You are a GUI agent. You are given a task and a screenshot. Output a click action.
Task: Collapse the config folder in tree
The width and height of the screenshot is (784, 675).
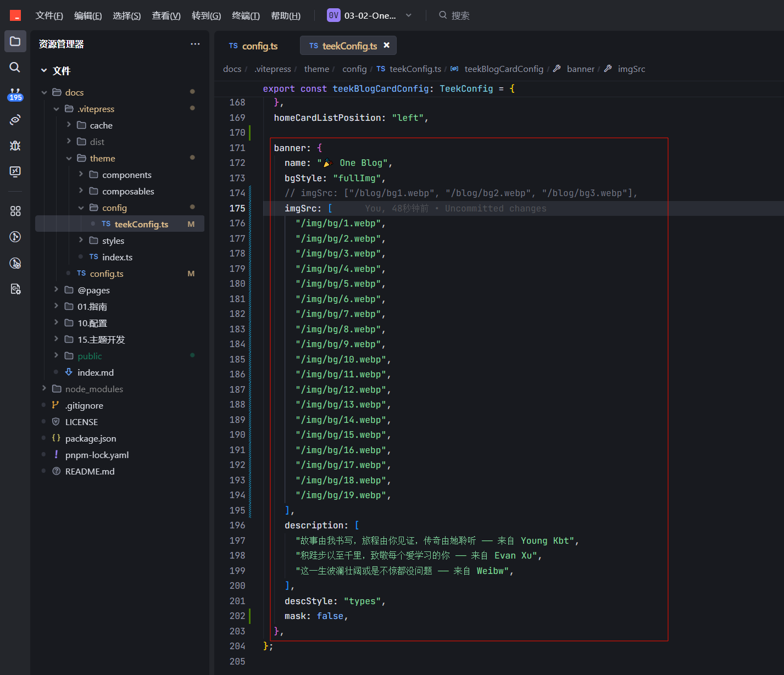pos(81,208)
